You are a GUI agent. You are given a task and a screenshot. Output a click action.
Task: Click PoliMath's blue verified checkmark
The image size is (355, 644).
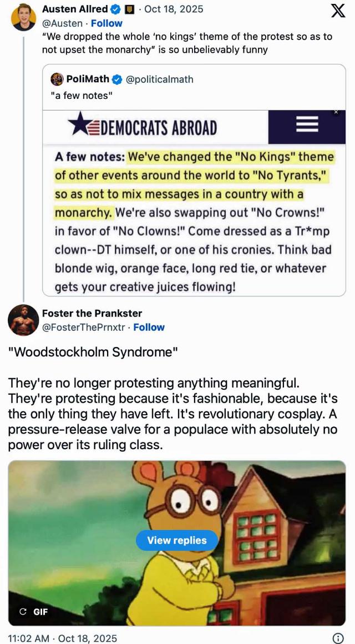tap(117, 79)
